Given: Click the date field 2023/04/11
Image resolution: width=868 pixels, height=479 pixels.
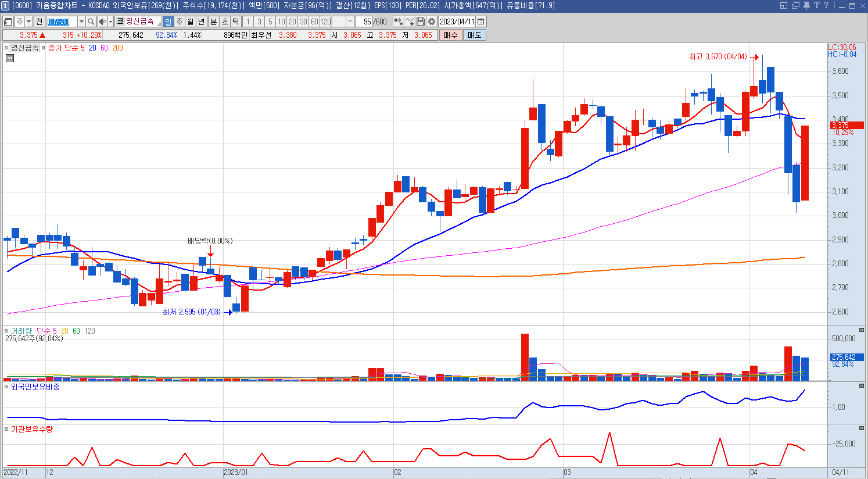Looking at the screenshot, I should [457, 22].
